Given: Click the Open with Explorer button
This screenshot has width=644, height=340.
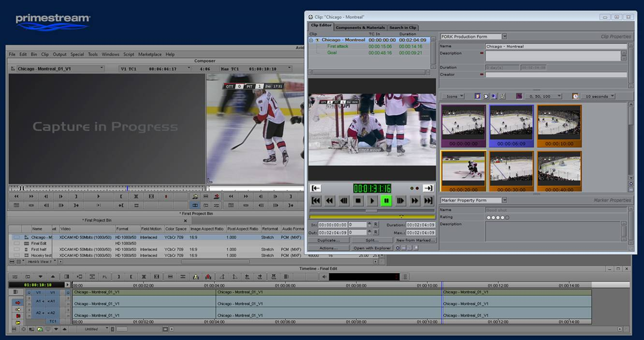Looking at the screenshot, I should click(372, 248).
